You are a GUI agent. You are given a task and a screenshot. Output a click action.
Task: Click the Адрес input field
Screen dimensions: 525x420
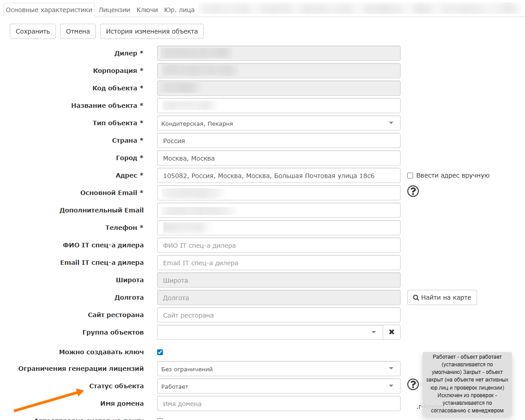(x=278, y=176)
